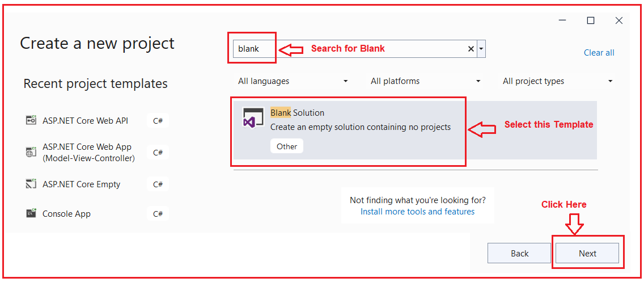Click the ASP.NET Core Web API icon
644x282 pixels.
click(31, 120)
